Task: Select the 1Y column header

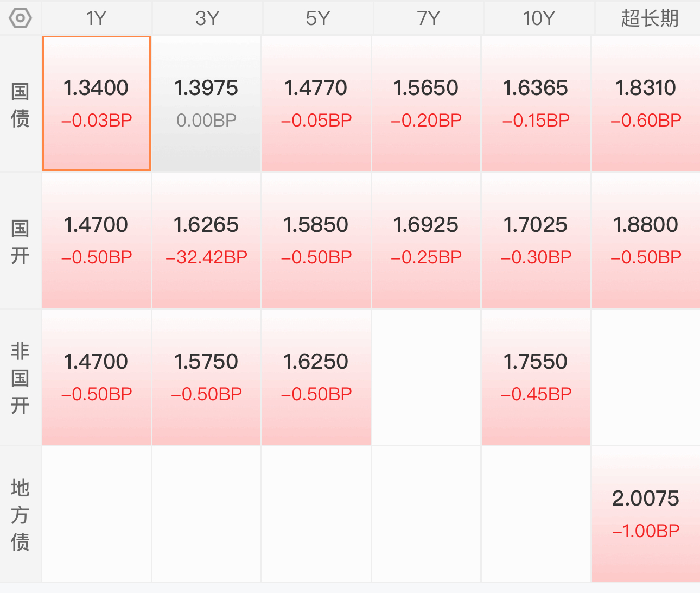Action: [97, 18]
